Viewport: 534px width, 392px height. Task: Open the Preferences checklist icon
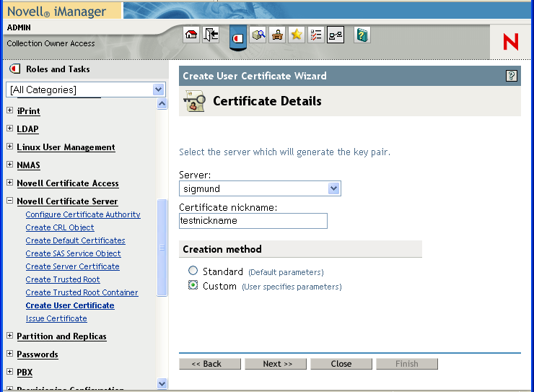[316, 35]
